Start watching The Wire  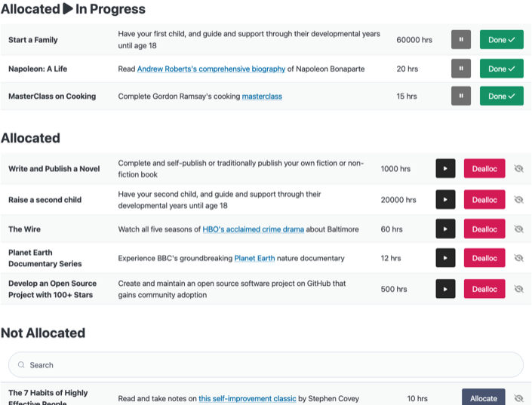445,229
